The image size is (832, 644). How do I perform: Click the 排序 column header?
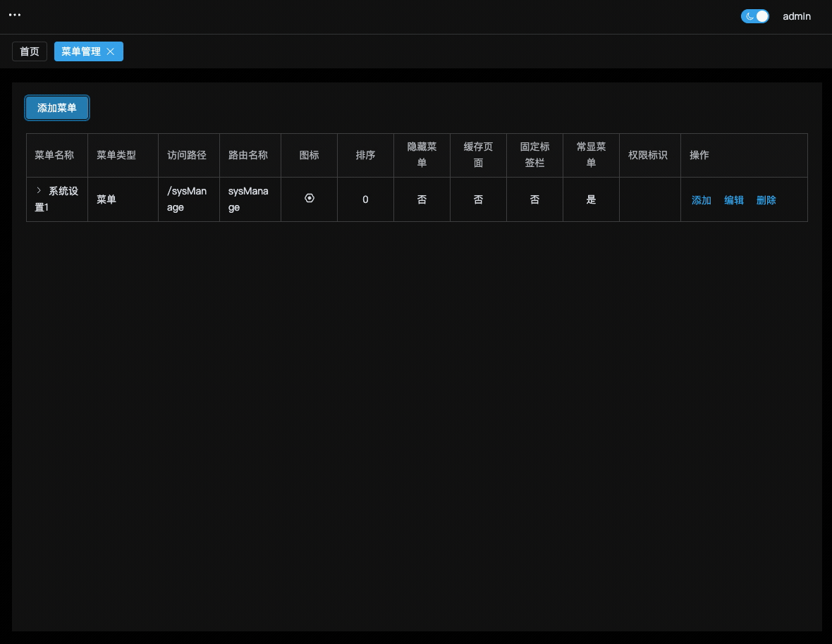click(x=365, y=155)
